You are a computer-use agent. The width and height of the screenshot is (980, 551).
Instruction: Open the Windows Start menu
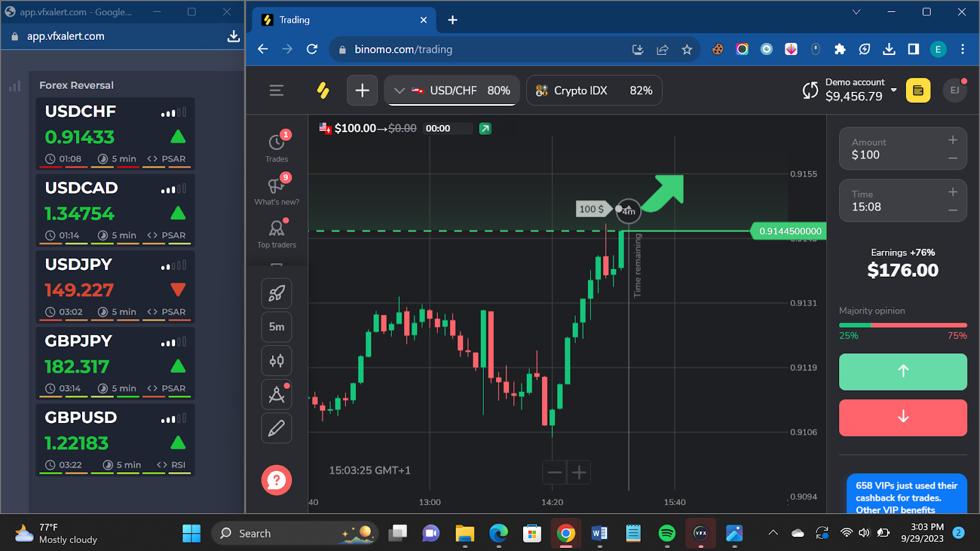point(191,533)
